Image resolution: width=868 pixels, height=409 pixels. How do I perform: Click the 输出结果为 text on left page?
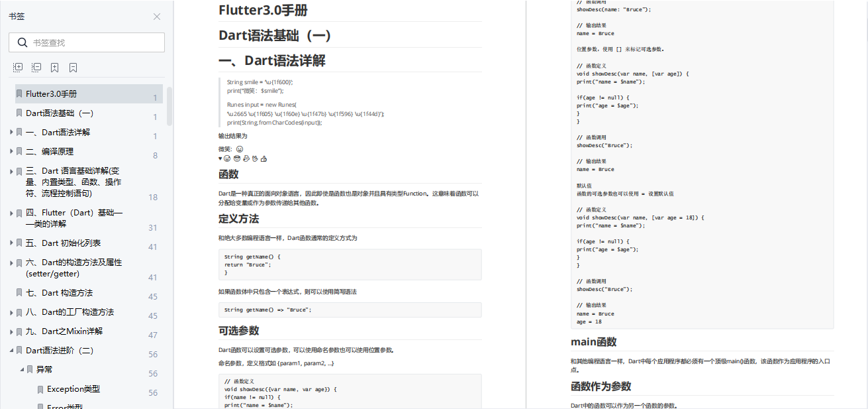pyautogui.click(x=232, y=136)
